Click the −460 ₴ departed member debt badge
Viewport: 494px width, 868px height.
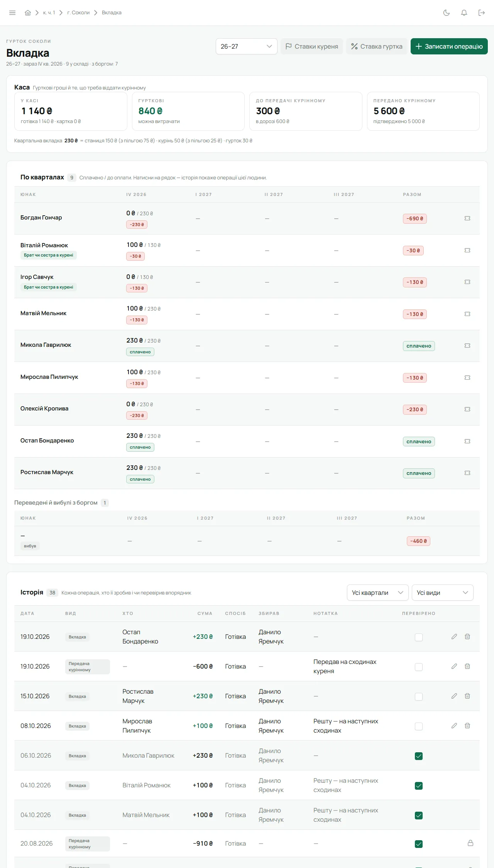click(418, 541)
